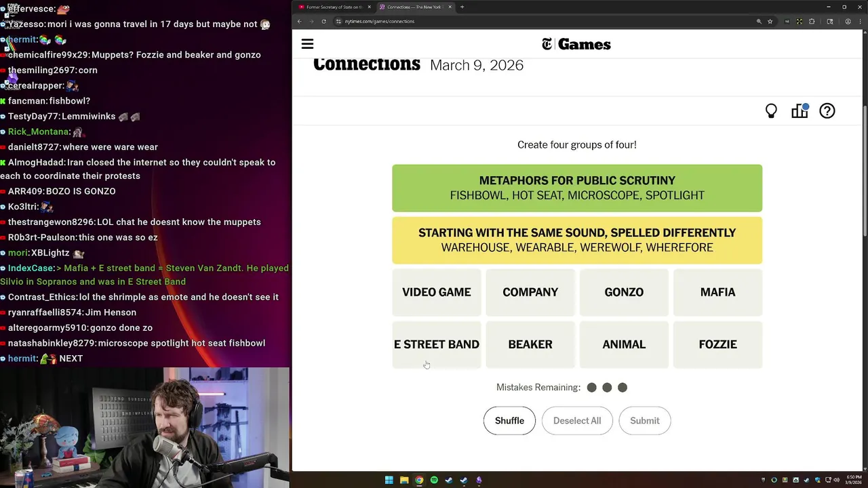Viewport: 868px width, 488px height.
Task: Click chat username IndexCase
Action: (x=31, y=268)
